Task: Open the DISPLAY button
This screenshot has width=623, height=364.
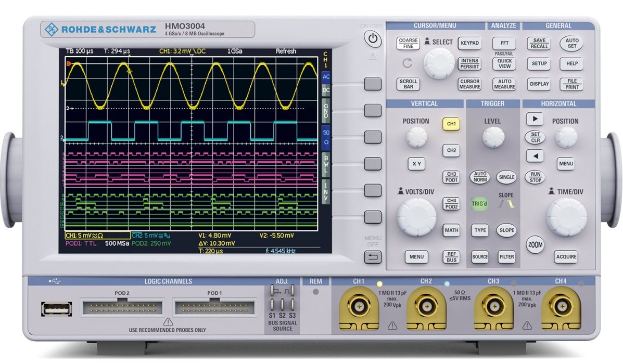Action: (x=539, y=84)
